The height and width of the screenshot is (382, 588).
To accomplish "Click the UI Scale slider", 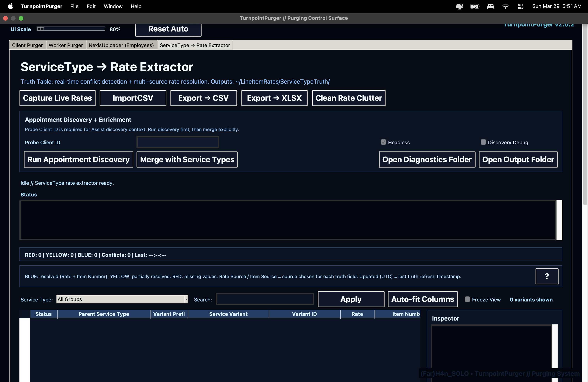I will click(71, 29).
